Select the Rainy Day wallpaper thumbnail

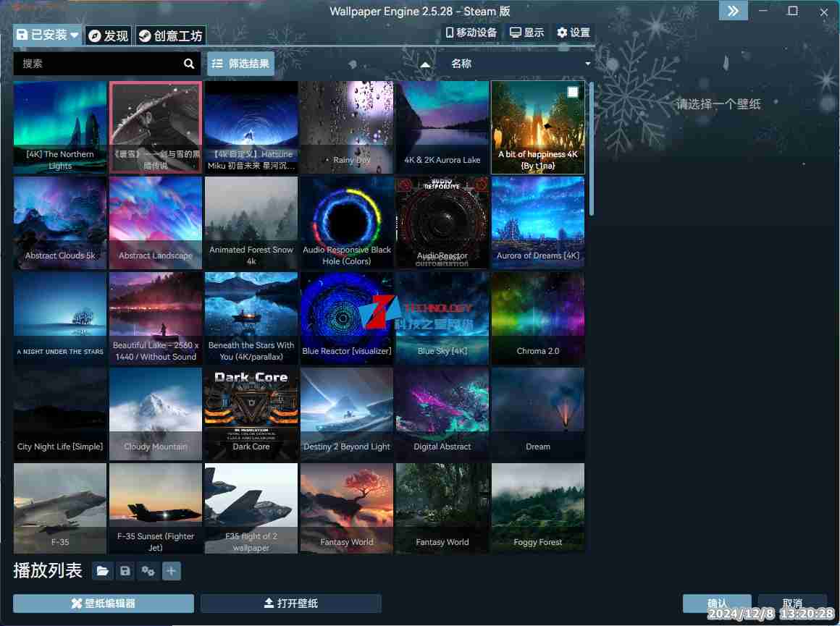[x=347, y=127]
